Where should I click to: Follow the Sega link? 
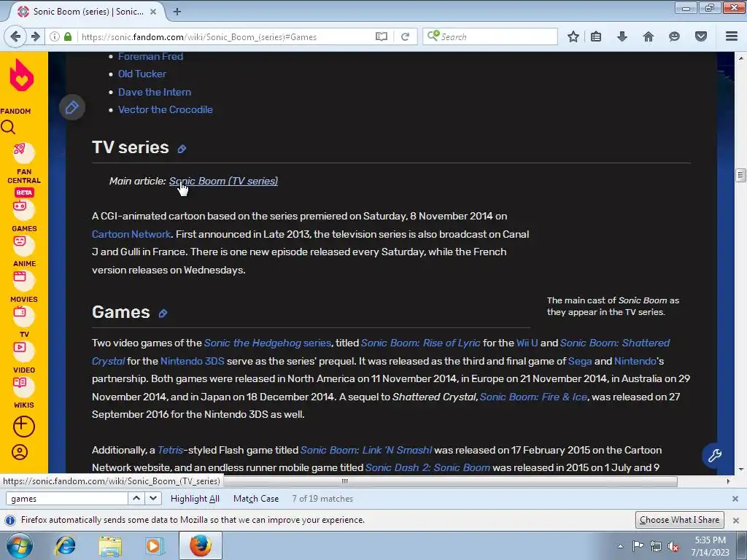(580, 361)
